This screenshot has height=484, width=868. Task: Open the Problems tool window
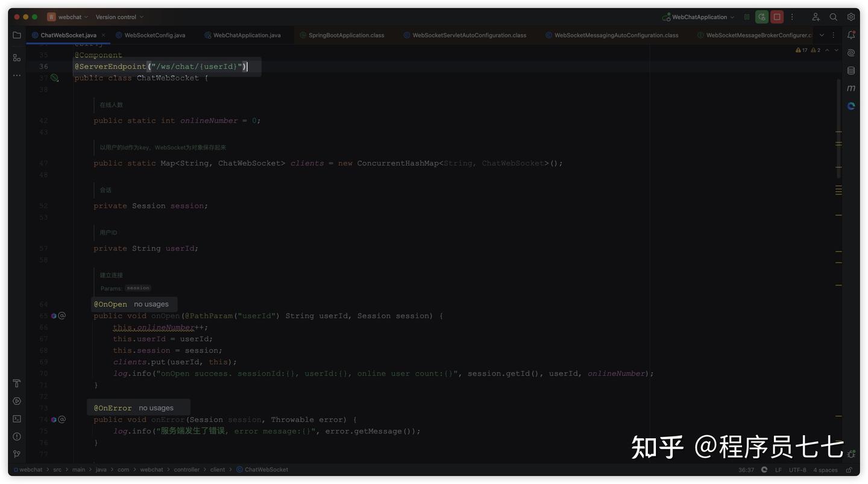16,435
